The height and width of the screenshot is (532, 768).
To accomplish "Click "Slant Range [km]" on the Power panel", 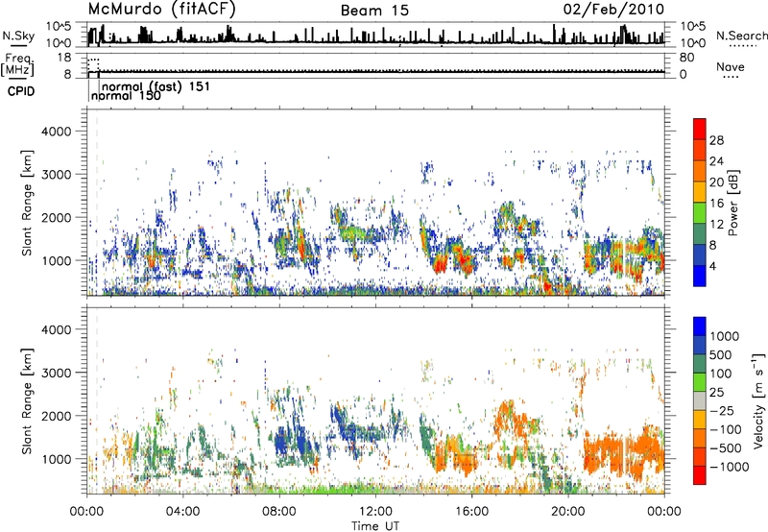I will (x=27, y=203).
